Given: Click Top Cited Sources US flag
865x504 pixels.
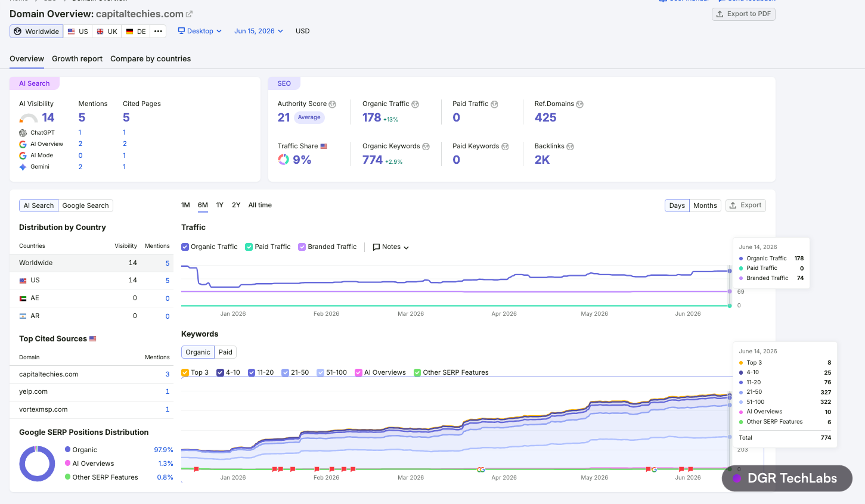Looking at the screenshot, I should pos(93,339).
